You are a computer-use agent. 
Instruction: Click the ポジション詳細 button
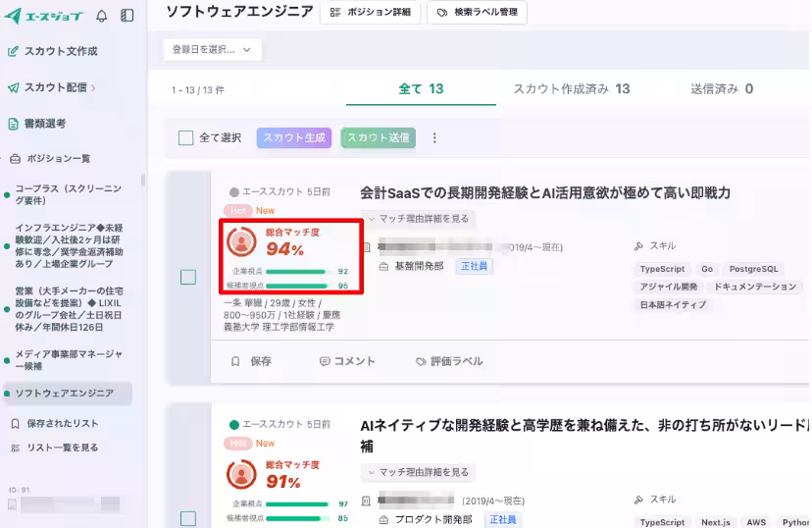tap(371, 13)
